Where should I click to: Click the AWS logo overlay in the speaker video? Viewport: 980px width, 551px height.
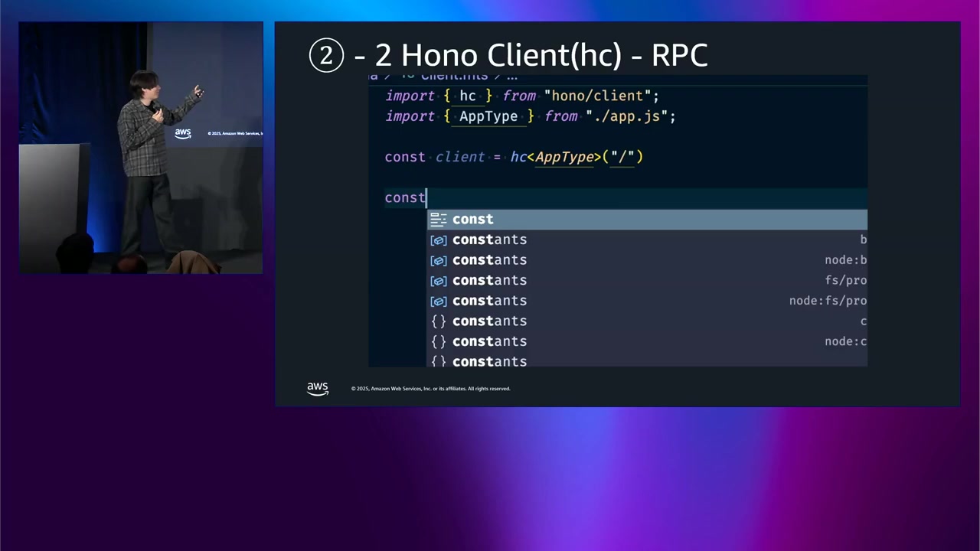(x=182, y=133)
